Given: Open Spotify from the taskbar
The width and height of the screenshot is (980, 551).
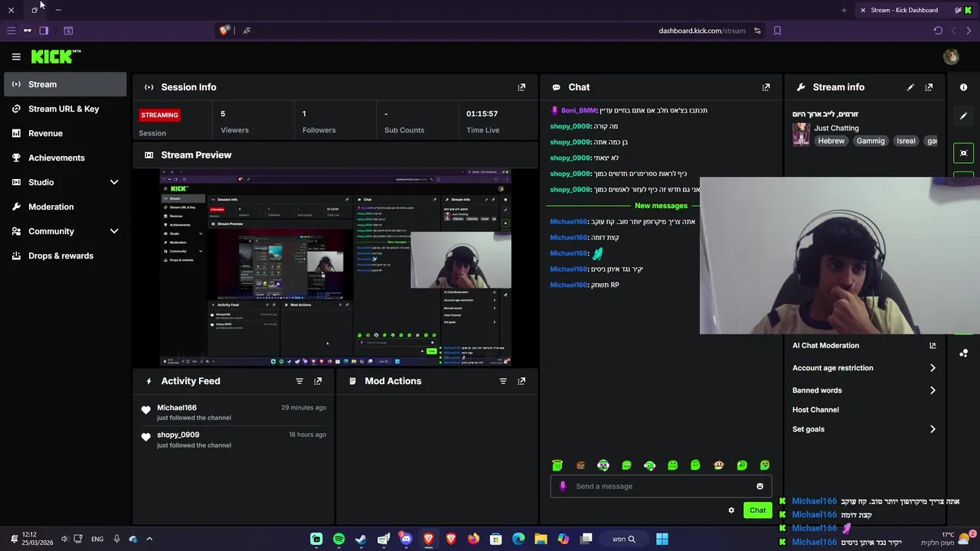Looking at the screenshot, I should (x=338, y=539).
